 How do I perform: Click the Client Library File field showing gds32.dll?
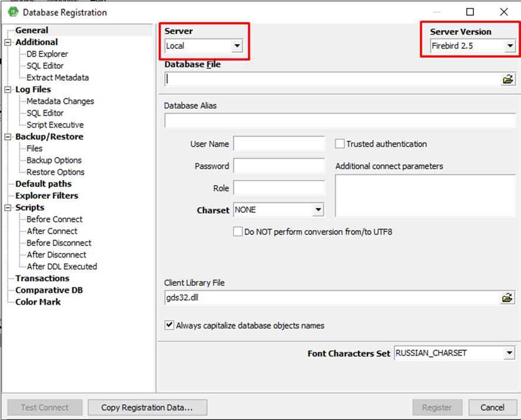point(332,298)
